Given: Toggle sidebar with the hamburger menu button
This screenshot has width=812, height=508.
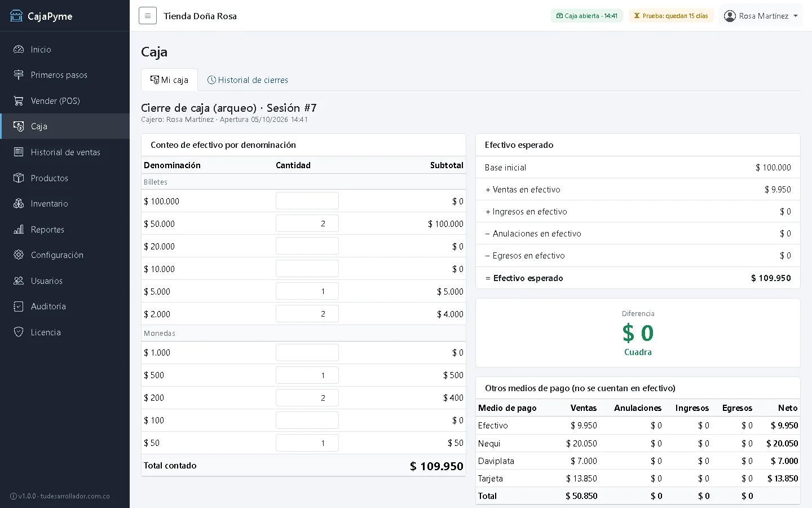Looking at the screenshot, I should 148,16.
